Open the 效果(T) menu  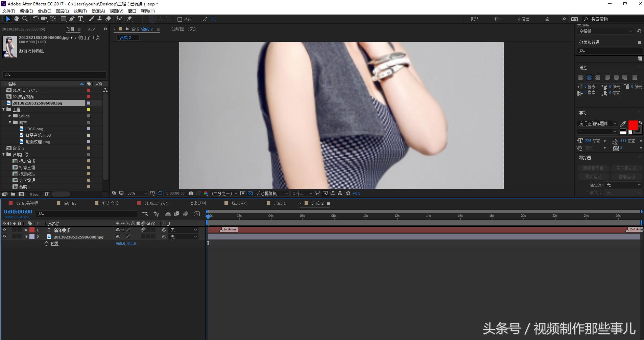coord(80,11)
